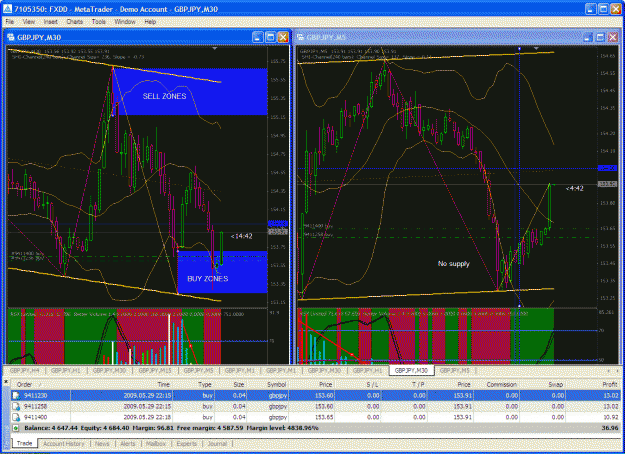This screenshot has width=625, height=454.
Task: Sort by the Time column header
Action: 163,384
